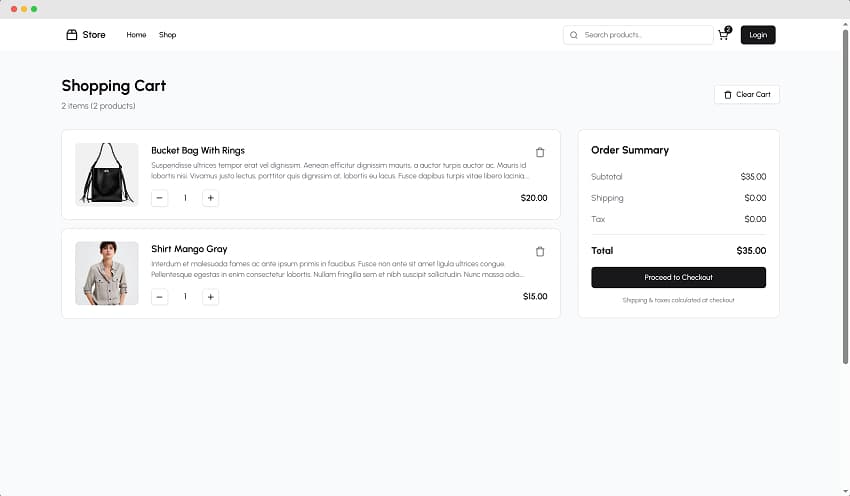The image size is (850, 496).
Task: Click the $15.00 item price
Action: 535,297
